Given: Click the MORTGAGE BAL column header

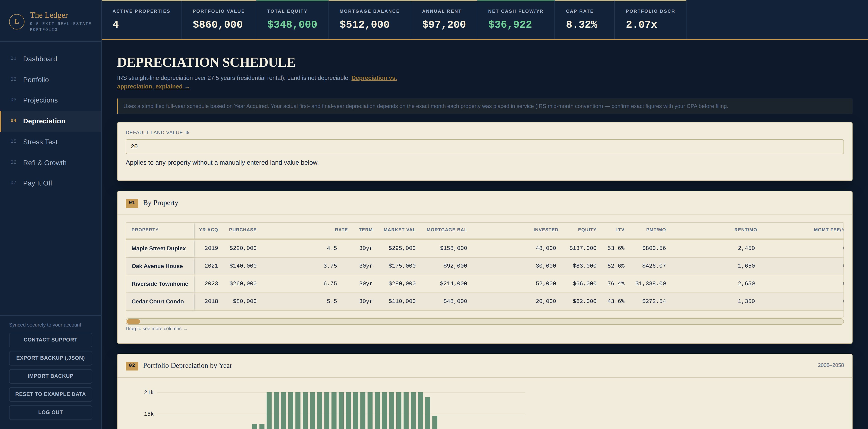Looking at the screenshot, I should pyautogui.click(x=446, y=230).
